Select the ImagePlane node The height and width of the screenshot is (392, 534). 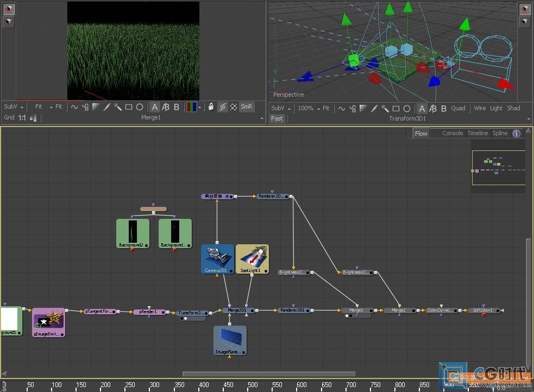230,340
